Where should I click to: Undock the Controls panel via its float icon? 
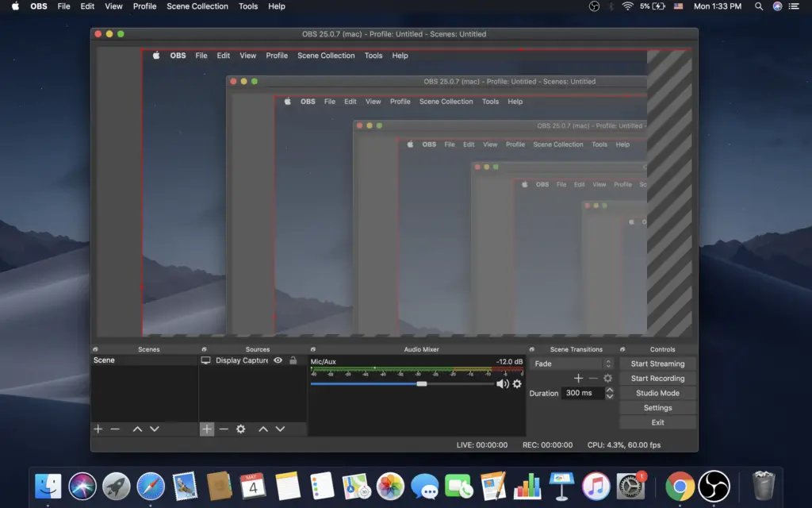(622, 349)
